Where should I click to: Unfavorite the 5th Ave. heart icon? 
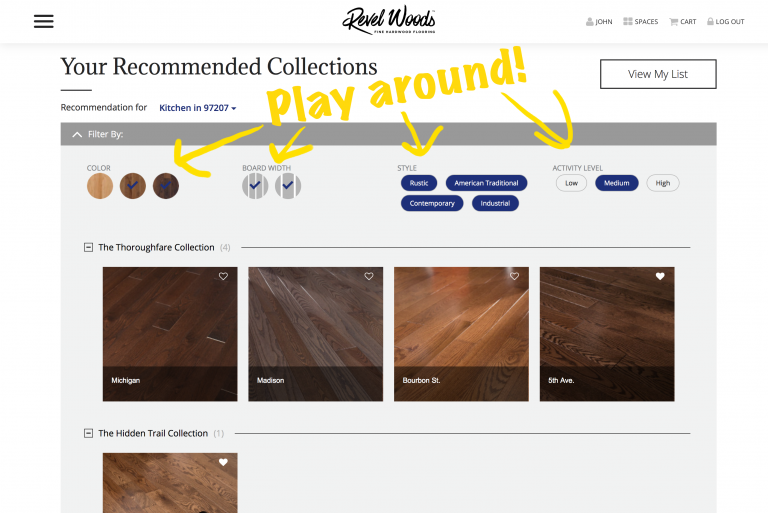pos(660,276)
